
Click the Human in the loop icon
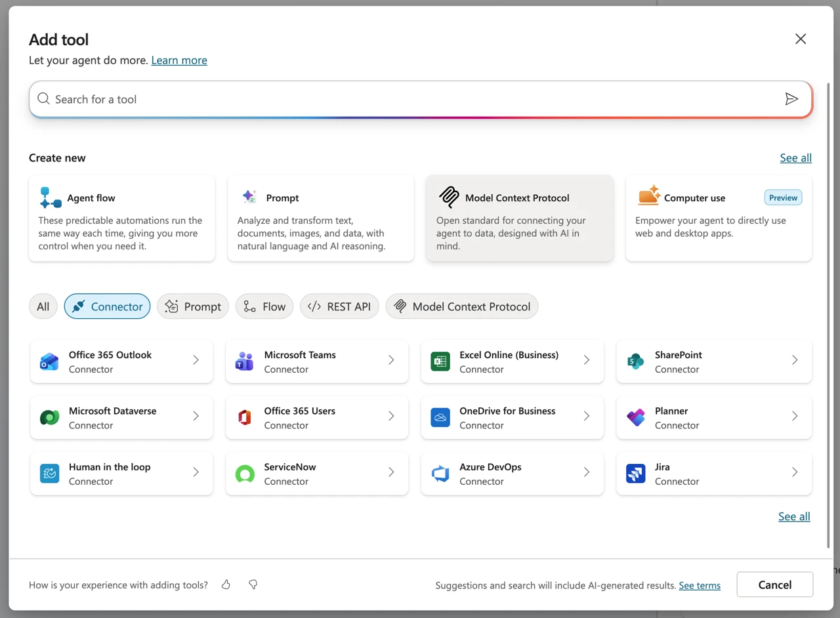click(x=49, y=473)
